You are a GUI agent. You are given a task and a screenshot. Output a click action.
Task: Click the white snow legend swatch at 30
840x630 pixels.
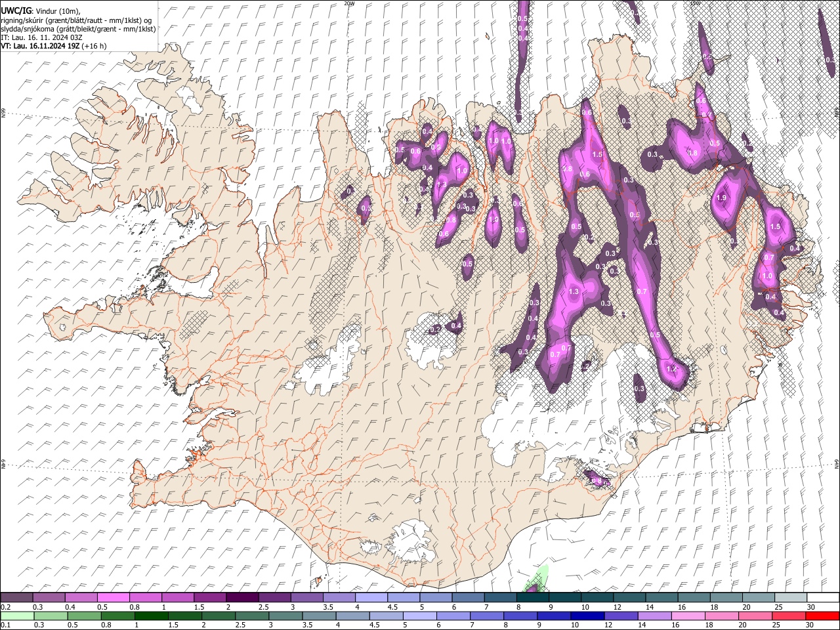[822, 597]
